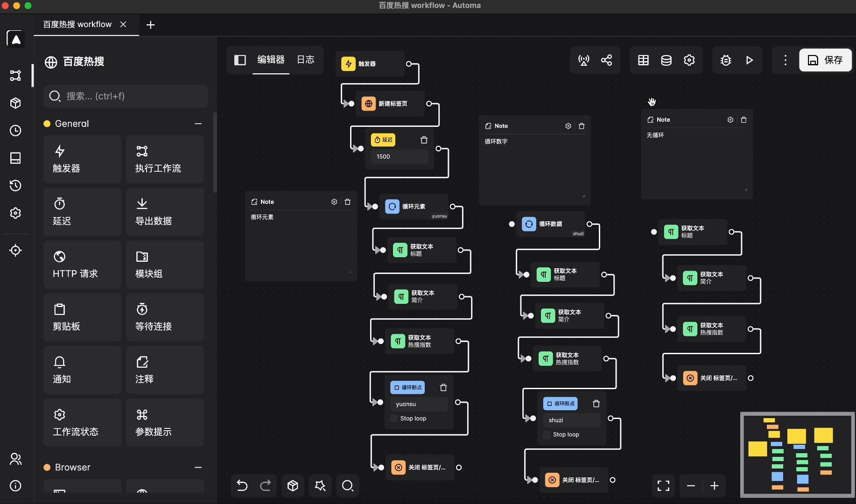
Task: Select the 工作流状态 block in palette
Action: 82,423
